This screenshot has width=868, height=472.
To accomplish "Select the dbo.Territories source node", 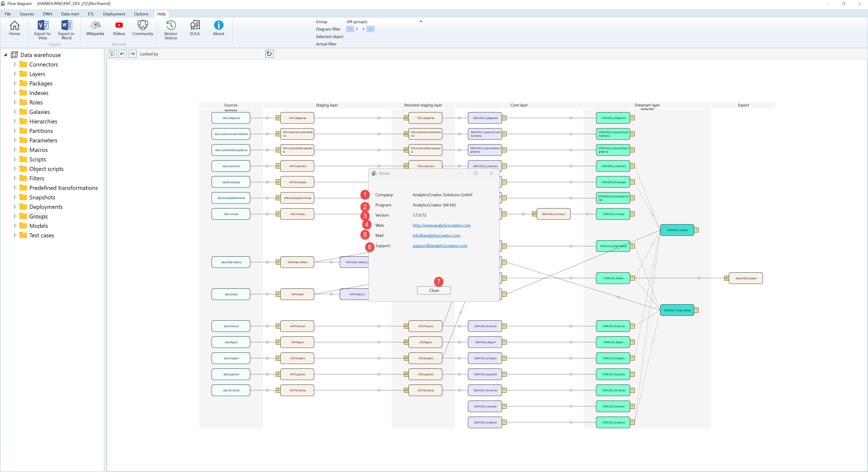I will click(x=231, y=390).
